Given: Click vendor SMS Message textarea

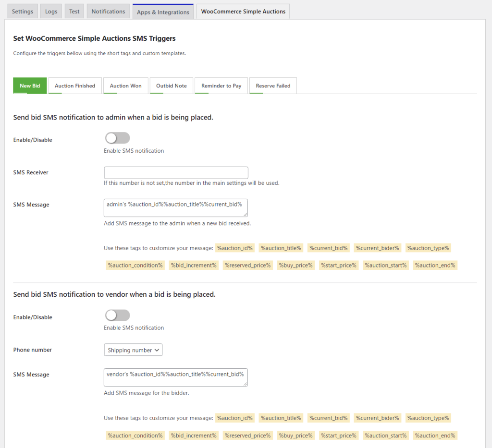Looking at the screenshot, I should (x=176, y=377).
